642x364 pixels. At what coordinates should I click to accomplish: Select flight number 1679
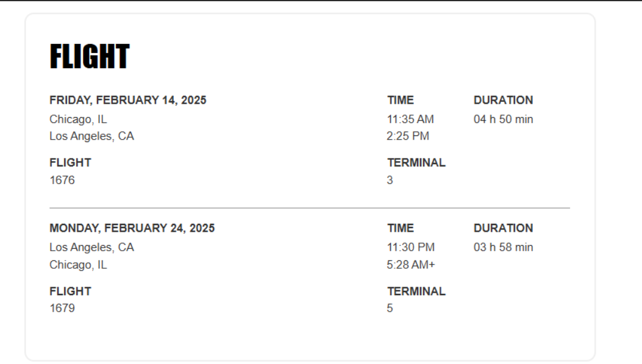pos(62,309)
